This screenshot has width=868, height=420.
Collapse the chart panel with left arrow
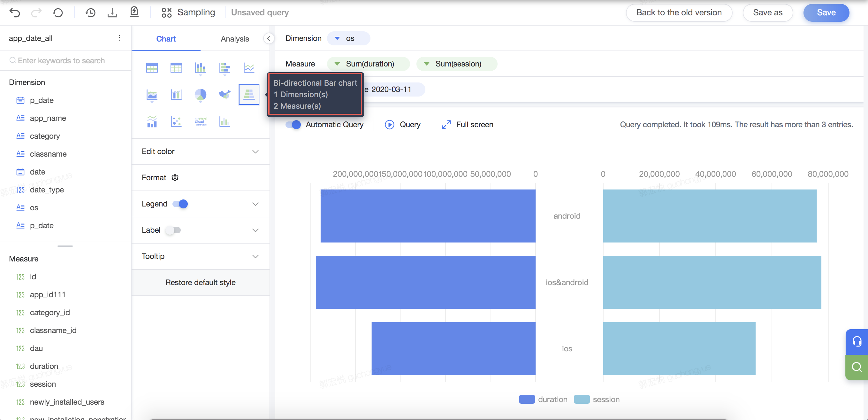[269, 38]
